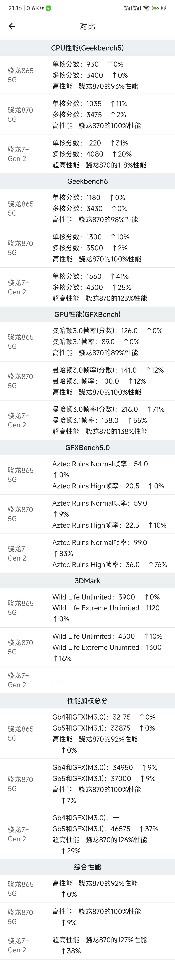Screen dimensions: 175x980
Task: Tap the 对比 page title
Action: (87, 26)
